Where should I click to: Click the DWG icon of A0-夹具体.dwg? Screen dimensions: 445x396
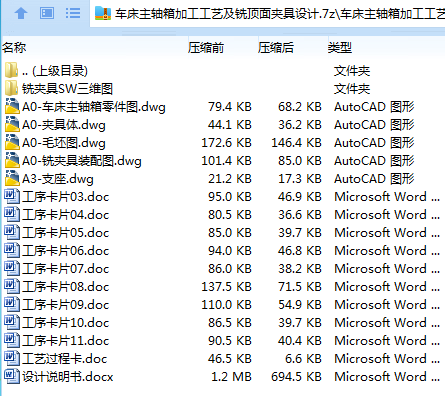12,124
